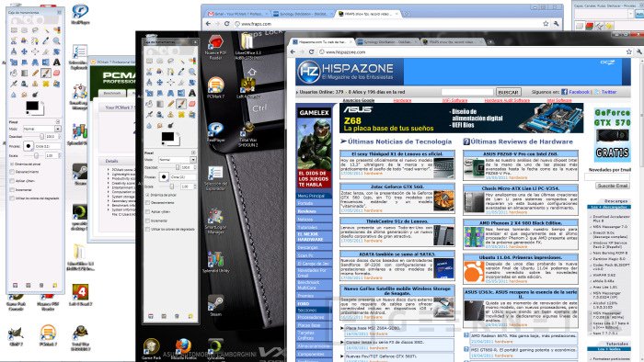
Task: Open the Pincel brush selector in leftmost toolbox
Action: tap(28, 146)
